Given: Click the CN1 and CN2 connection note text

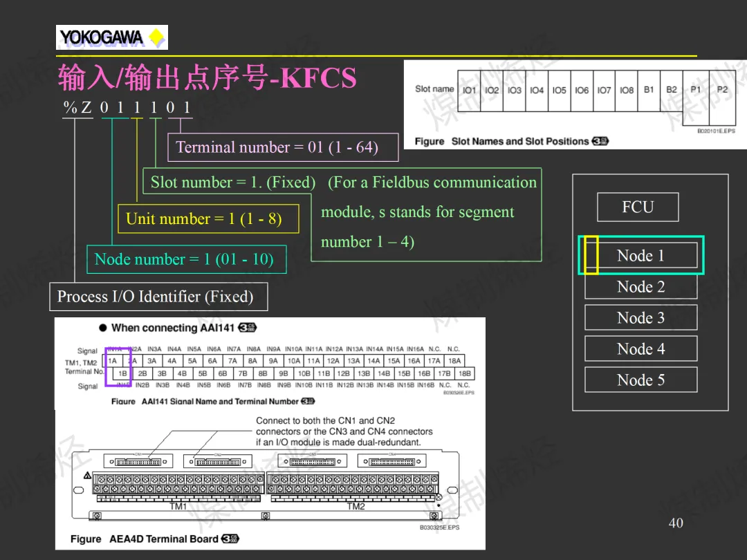Looking at the screenshot, I should click(x=344, y=431).
